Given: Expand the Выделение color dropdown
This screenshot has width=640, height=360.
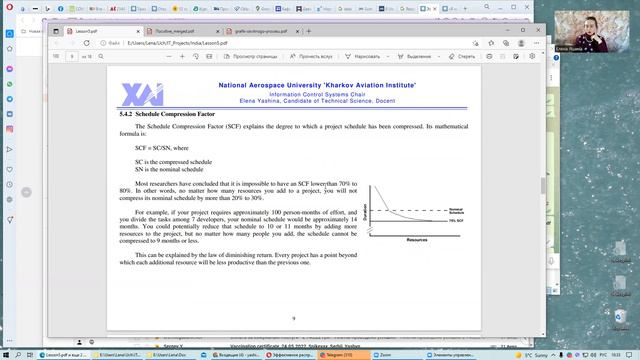Looking at the screenshot, I should (x=439, y=56).
